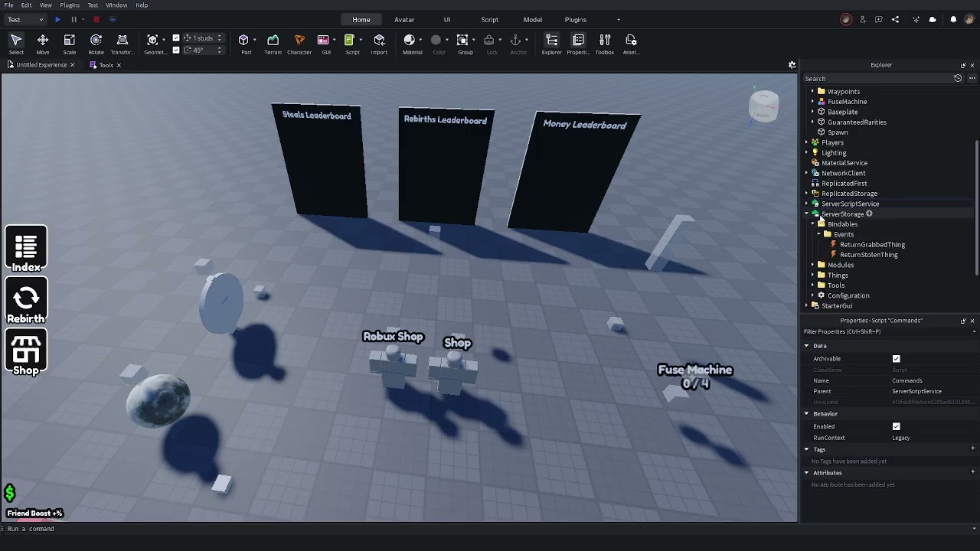
Task: Toggle the Explorer panel
Action: 551,44
